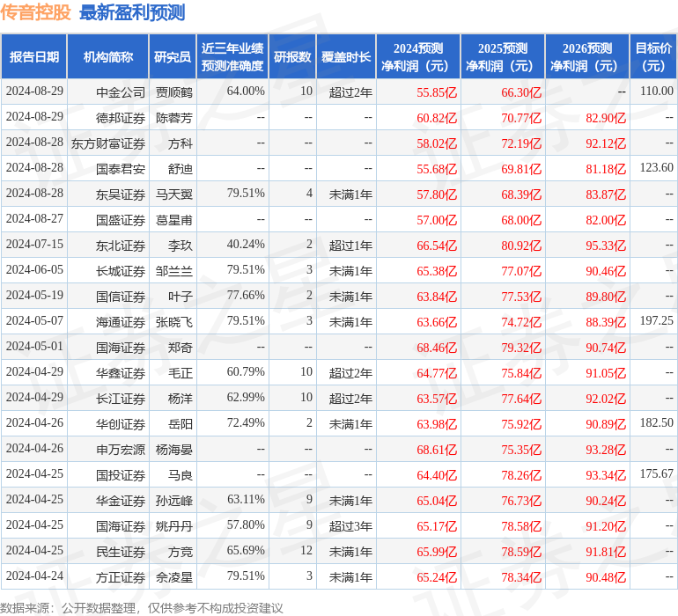Select the 报告日期 column header
The image size is (678, 616).
pyautogui.click(x=34, y=56)
